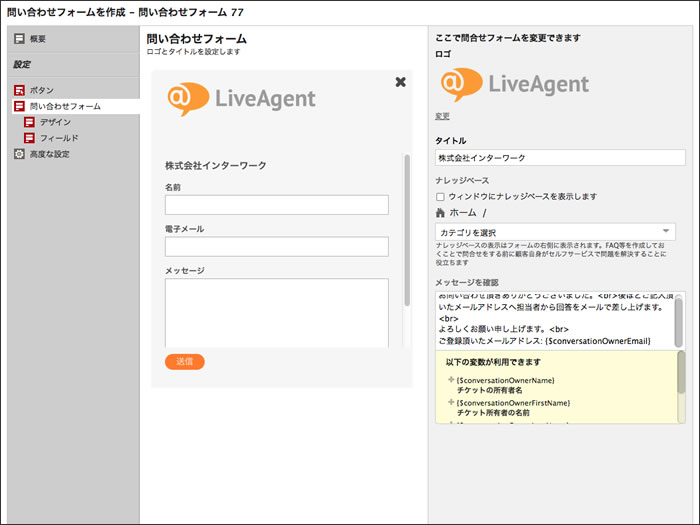Click the フィールド icon in sidebar

(x=29, y=138)
